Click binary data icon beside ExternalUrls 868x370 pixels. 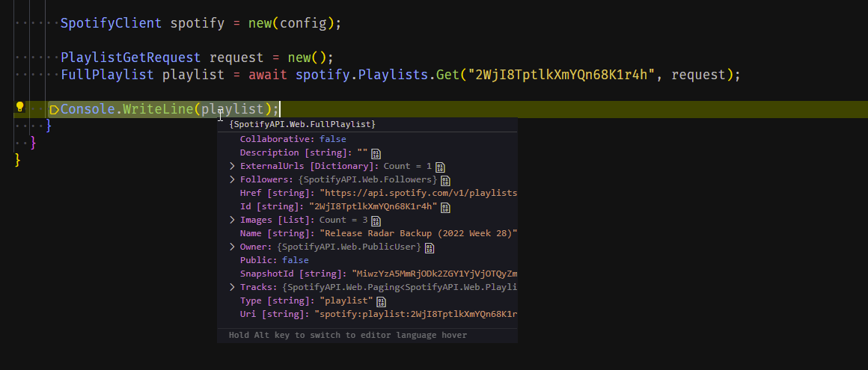(x=440, y=167)
